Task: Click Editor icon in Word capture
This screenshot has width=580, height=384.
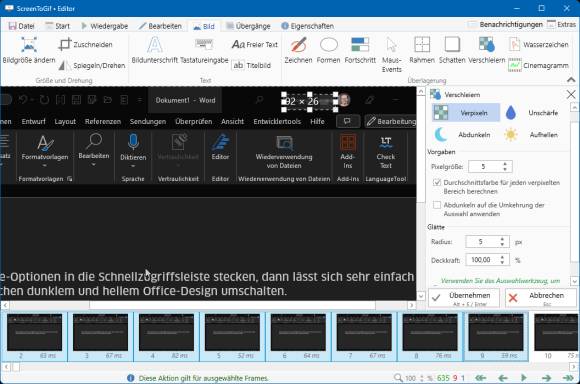Action: pos(220,142)
